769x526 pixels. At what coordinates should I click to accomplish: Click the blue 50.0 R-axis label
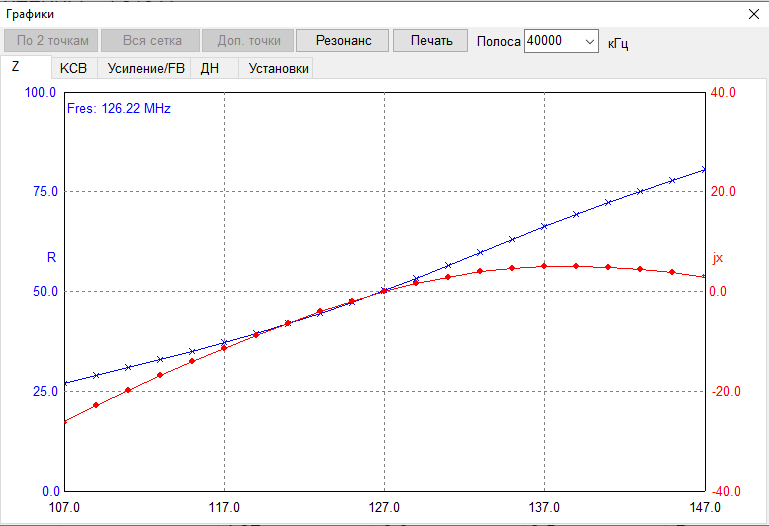[45, 291]
